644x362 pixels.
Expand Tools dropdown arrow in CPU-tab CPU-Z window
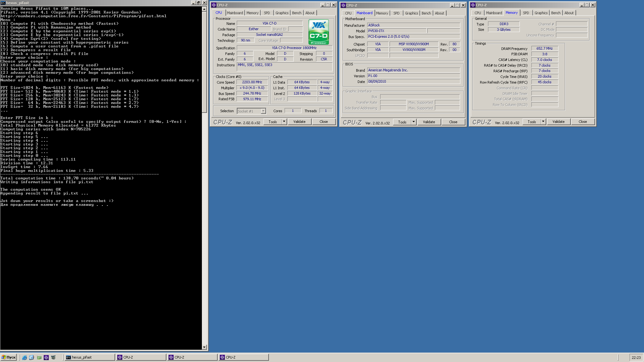[x=284, y=122]
